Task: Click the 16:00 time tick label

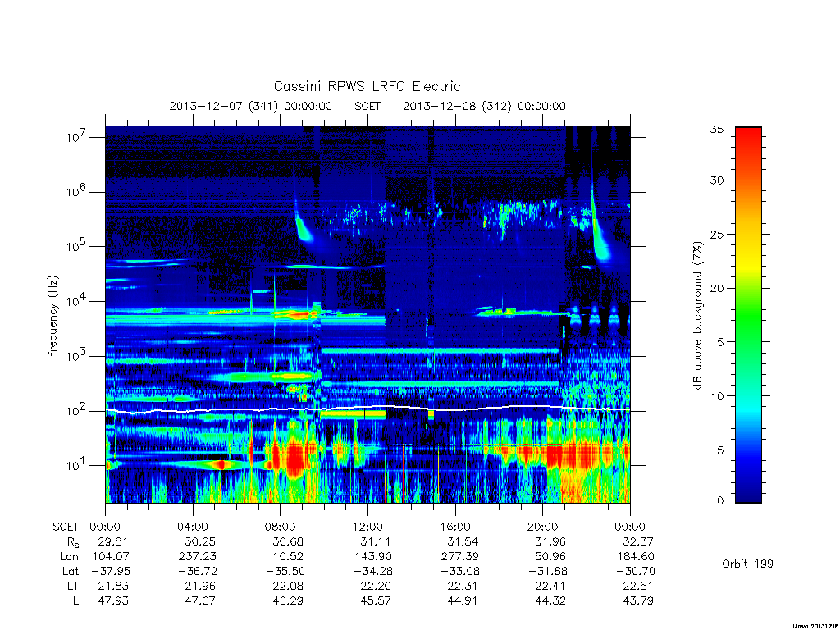Action: 455,527
